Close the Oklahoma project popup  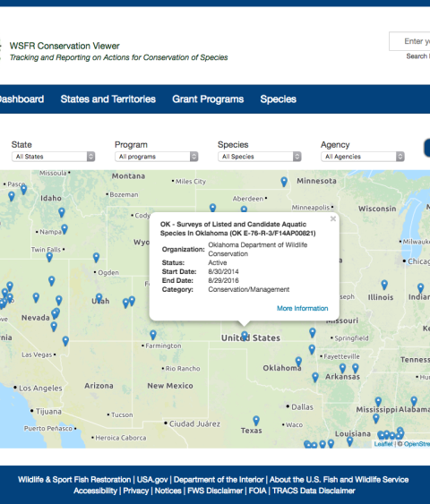tap(333, 218)
